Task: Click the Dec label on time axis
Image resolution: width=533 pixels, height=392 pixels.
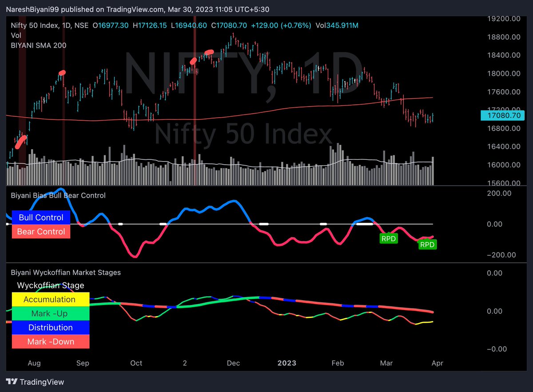Action: (x=233, y=363)
